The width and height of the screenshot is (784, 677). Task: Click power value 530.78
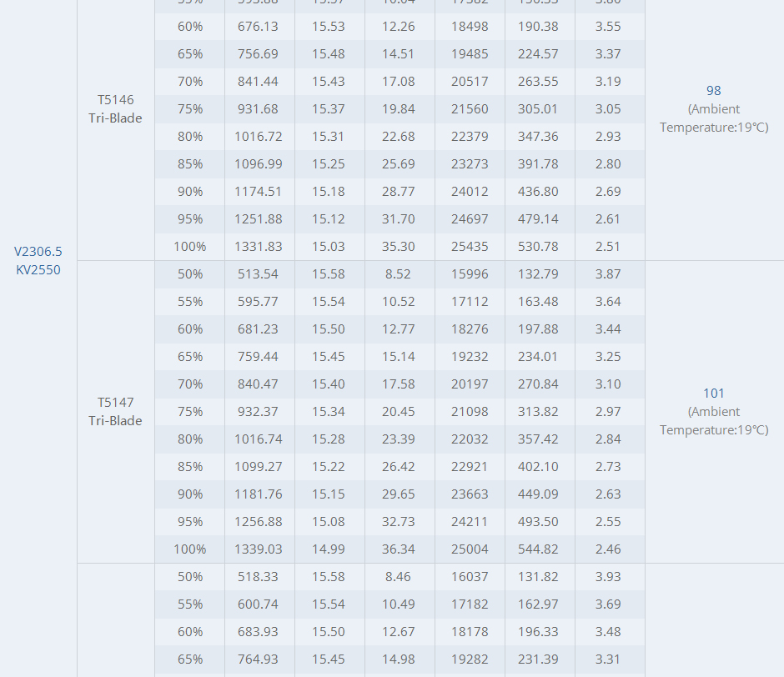[x=538, y=247]
